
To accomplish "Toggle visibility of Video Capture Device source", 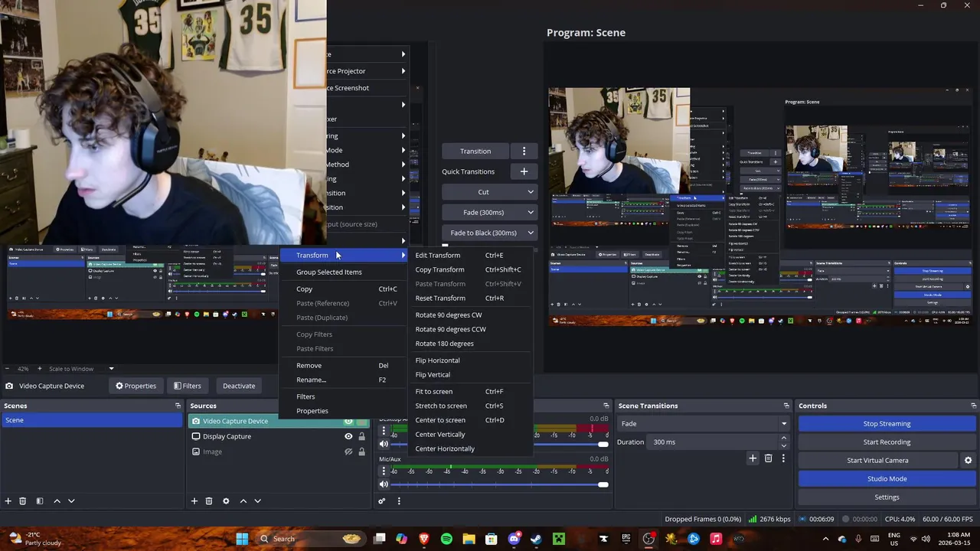I will pyautogui.click(x=348, y=421).
